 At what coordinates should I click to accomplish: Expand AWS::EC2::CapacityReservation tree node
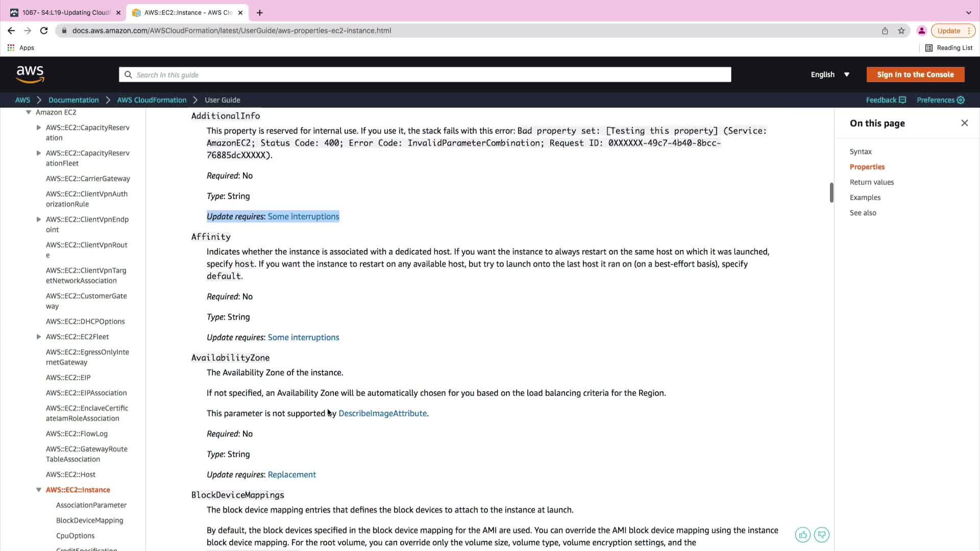tap(39, 128)
